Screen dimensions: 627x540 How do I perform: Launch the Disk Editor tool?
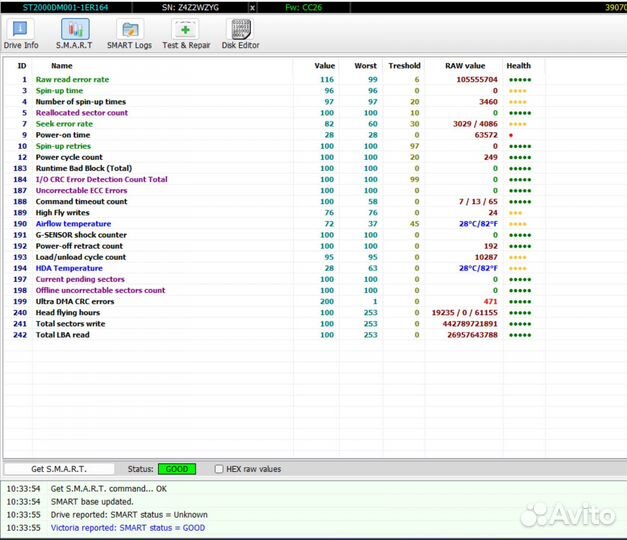click(240, 34)
